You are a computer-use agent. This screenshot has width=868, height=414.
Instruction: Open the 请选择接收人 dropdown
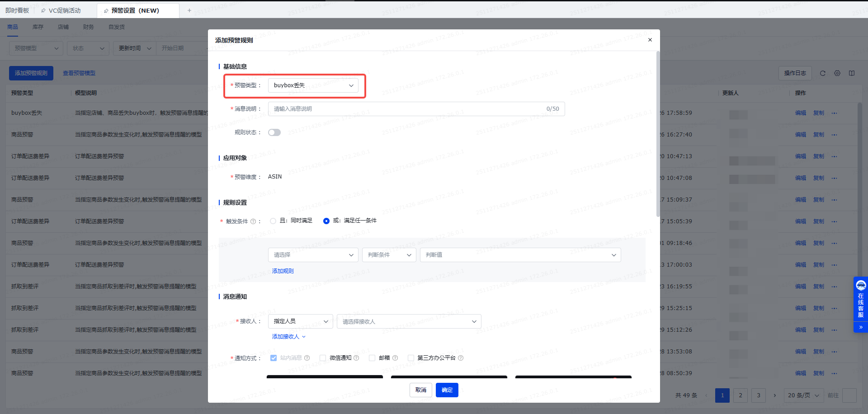coord(409,321)
